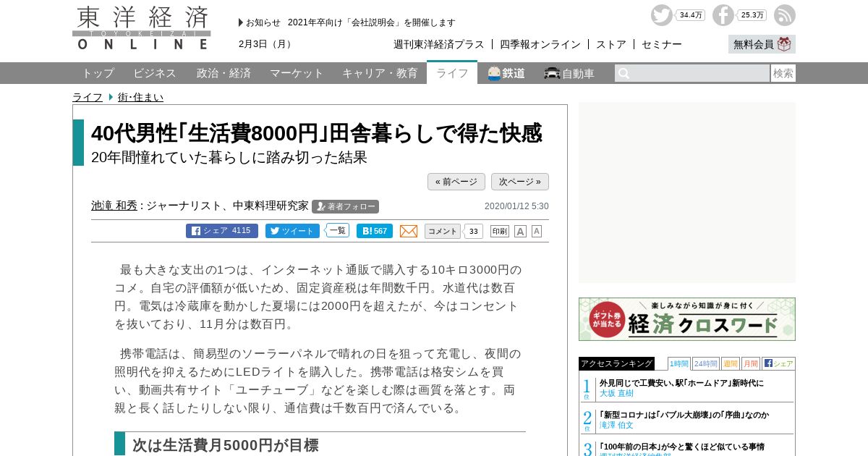Open ranking author 滝澤 伯文
868x456 pixels.
616,425
